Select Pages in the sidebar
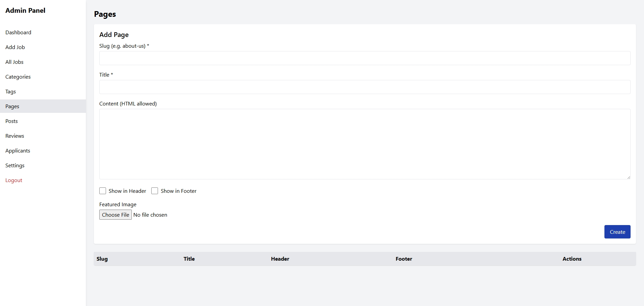Screen dimensions: 644x306 pyautogui.click(x=12, y=106)
